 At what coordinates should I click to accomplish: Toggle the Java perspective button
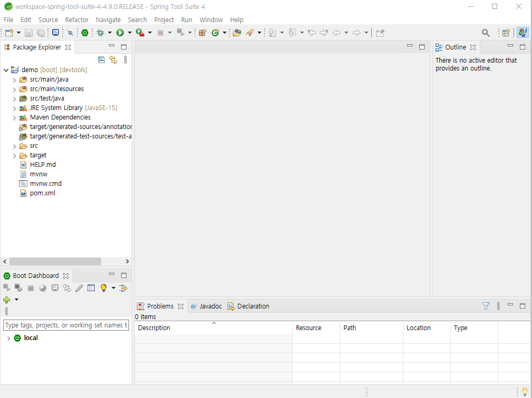523,33
